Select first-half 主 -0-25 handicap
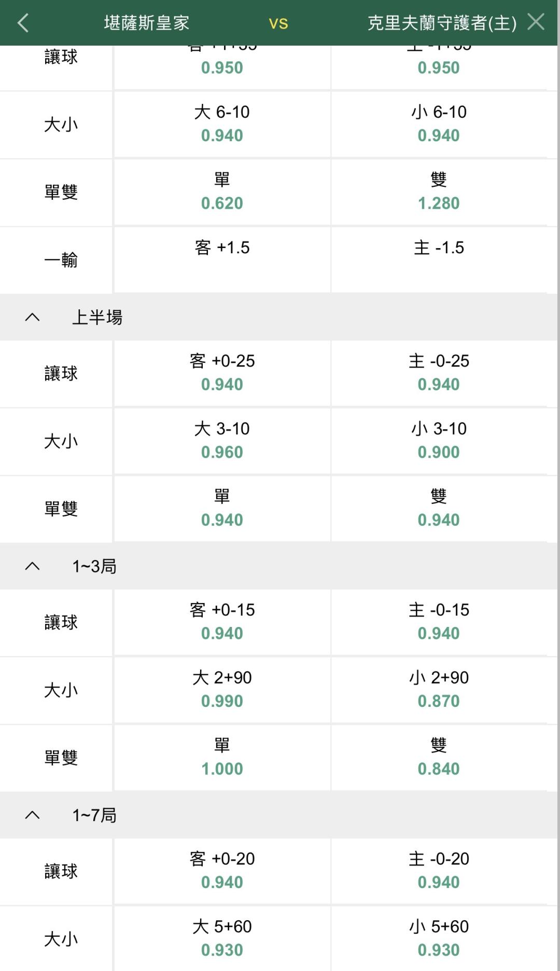The width and height of the screenshot is (560, 971). click(439, 373)
